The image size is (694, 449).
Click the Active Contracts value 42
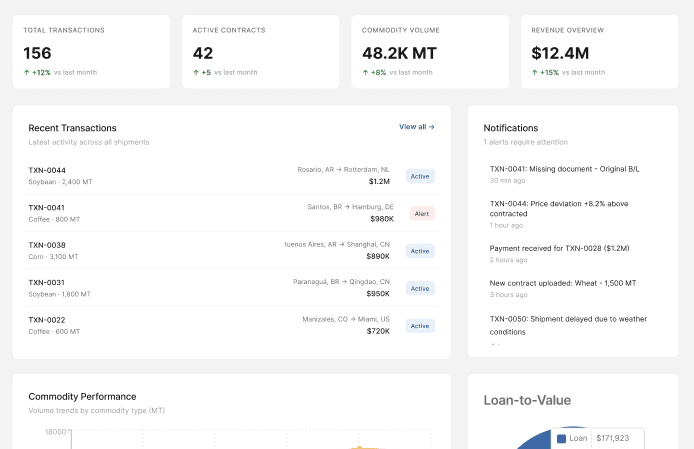point(203,53)
